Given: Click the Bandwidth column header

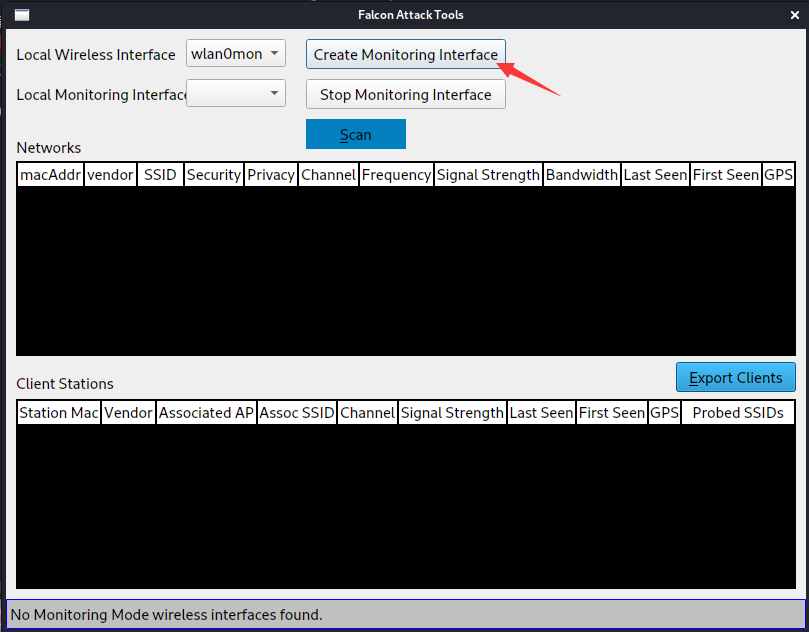Looking at the screenshot, I should 581,175.
